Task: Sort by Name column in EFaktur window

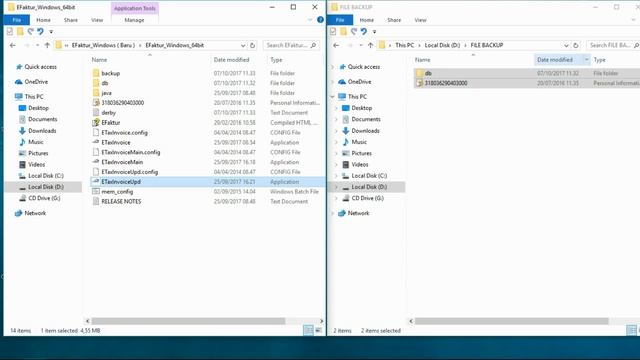Action: (x=99, y=60)
